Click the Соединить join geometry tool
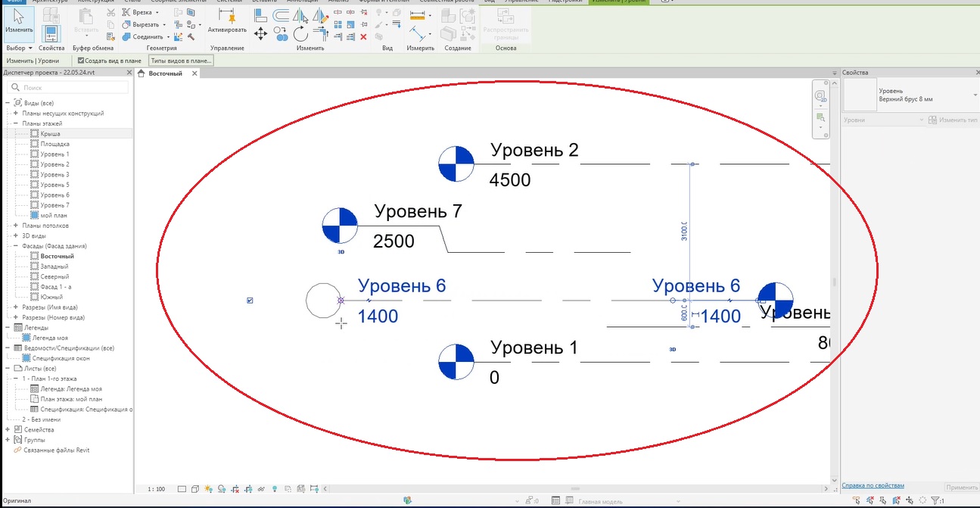Viewport: 980px width, 508px height. (x=147, y=36)
